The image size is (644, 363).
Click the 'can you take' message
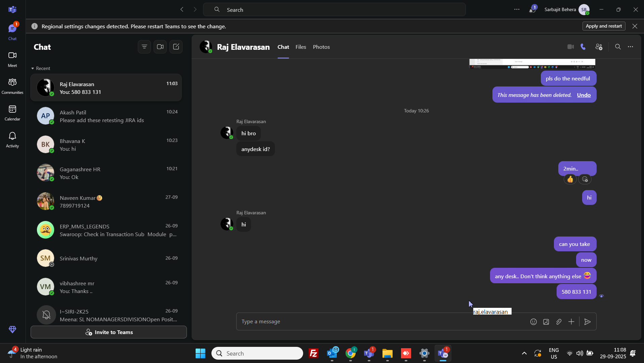click(x=575, y=244)
